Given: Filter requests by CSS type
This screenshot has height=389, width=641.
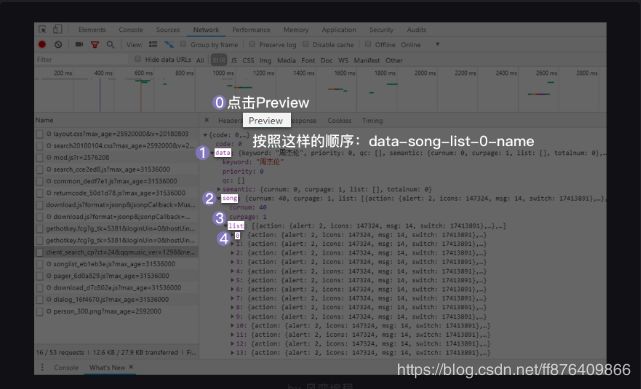Looking at the screenshot, I should click(248, 60).
